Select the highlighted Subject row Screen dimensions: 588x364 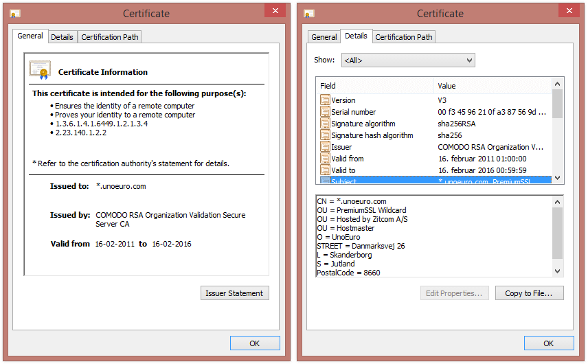click(434, 180)
